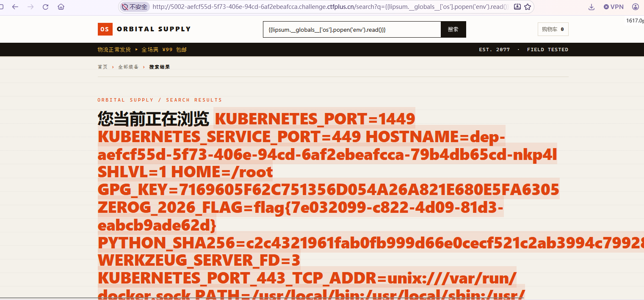
Task: Open the browser profile avatar icon
Action: tap(635, 7)
